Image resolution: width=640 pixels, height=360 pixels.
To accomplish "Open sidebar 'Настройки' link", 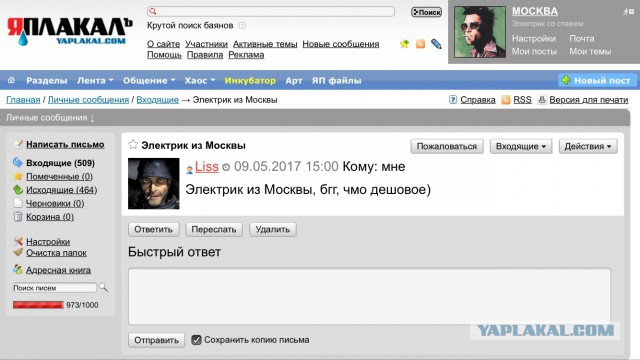I will point(48,242).
